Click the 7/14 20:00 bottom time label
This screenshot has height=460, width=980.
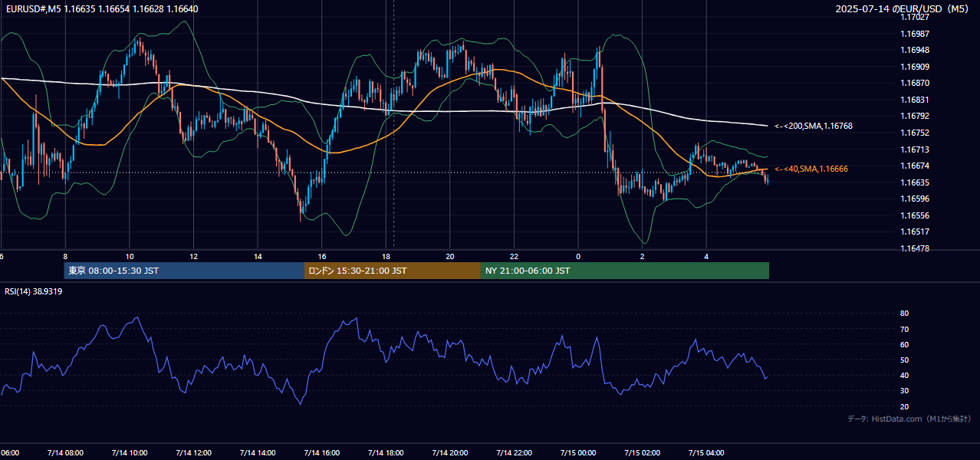[x=450, y=452]
